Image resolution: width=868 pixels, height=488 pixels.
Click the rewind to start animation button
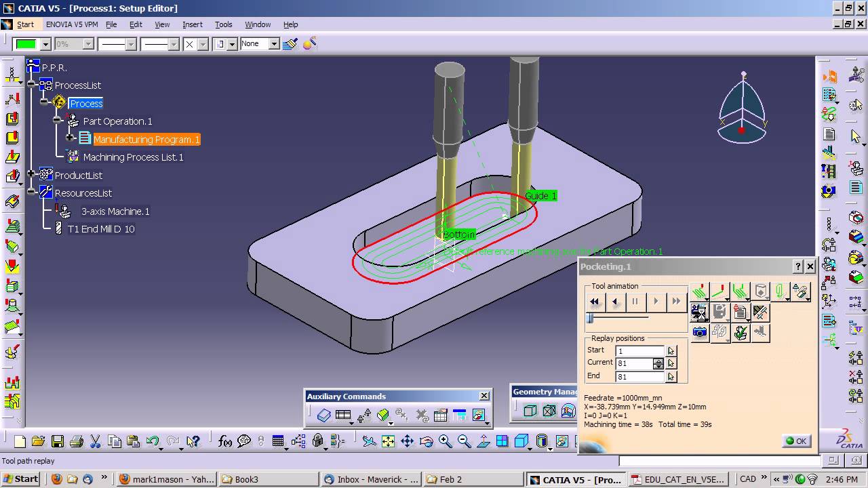tap(595, 302)
